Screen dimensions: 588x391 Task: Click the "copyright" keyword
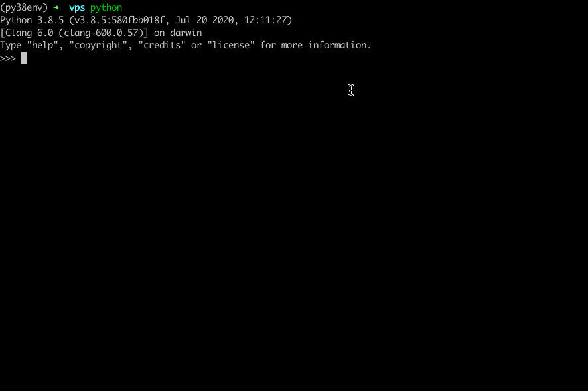98,45
